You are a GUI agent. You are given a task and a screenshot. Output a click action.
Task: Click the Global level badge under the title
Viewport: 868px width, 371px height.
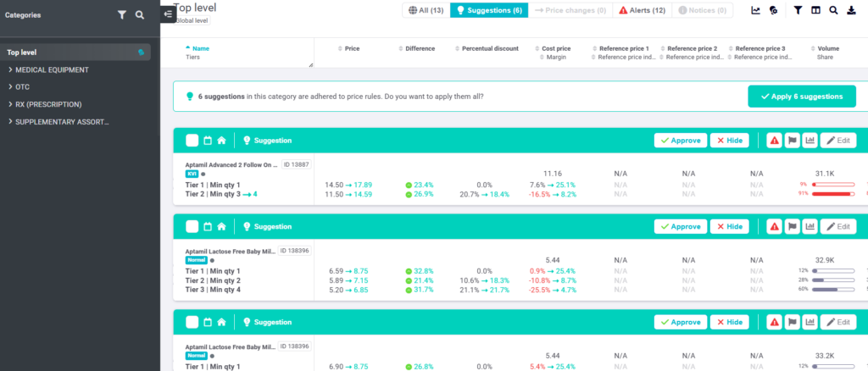[x=192, y=19]
